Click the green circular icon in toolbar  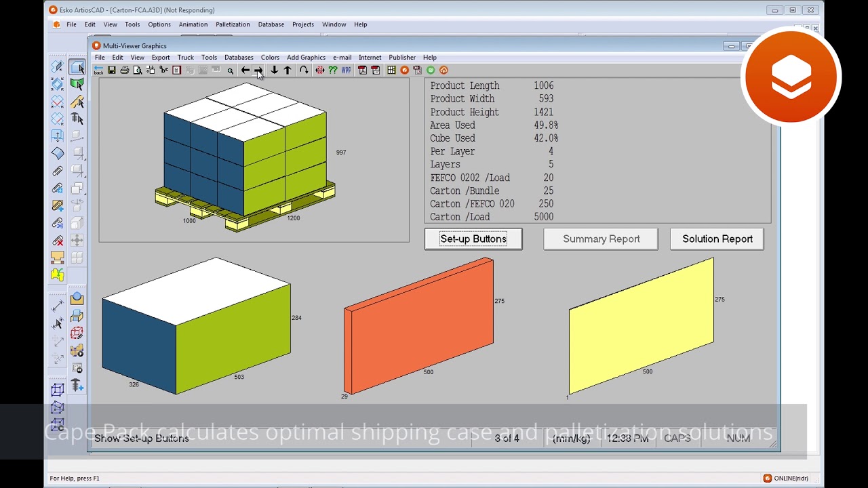point(431,70)
